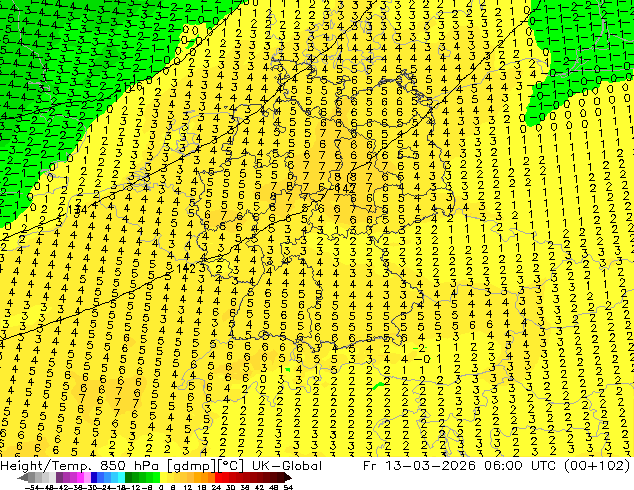Select the dark blue legend swatch
634x490 pixels.
(x=94, y=478)
